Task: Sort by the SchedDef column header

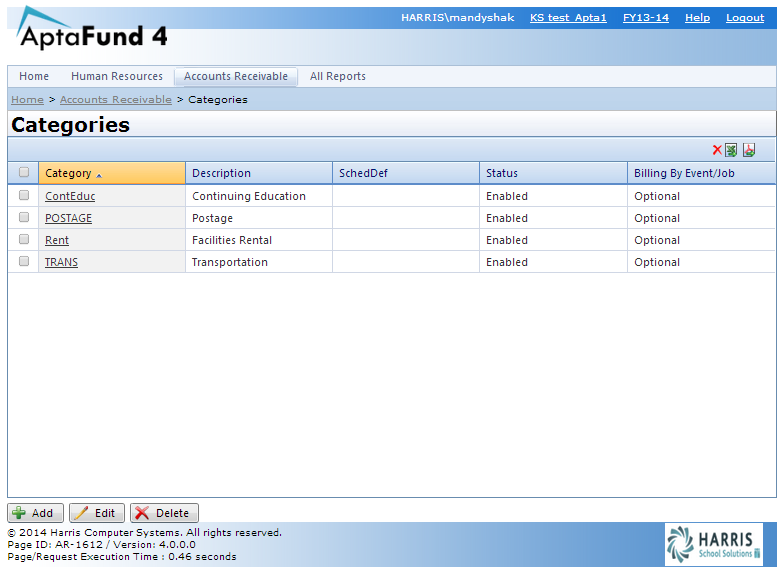Action: [405, 173]
